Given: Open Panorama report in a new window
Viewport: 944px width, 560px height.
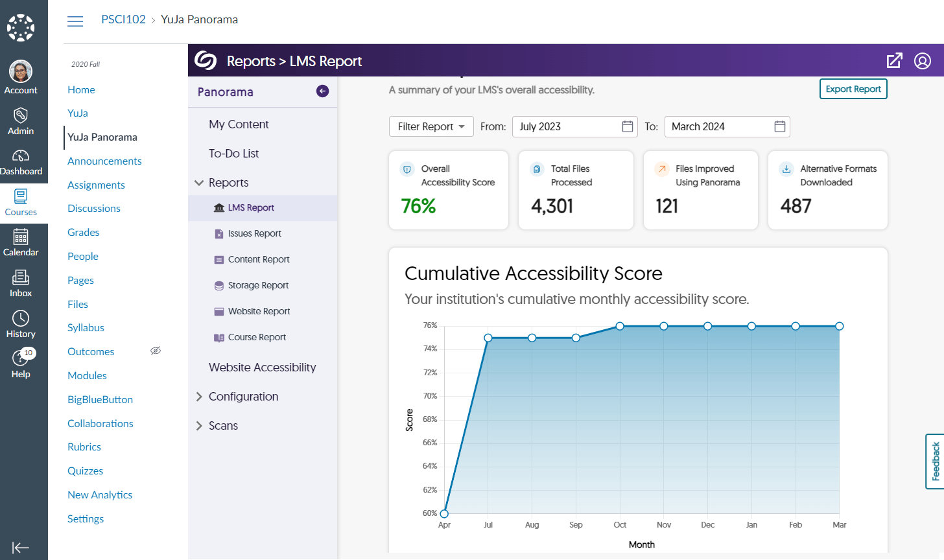Looking at the screenshot, I should point(894,60).
